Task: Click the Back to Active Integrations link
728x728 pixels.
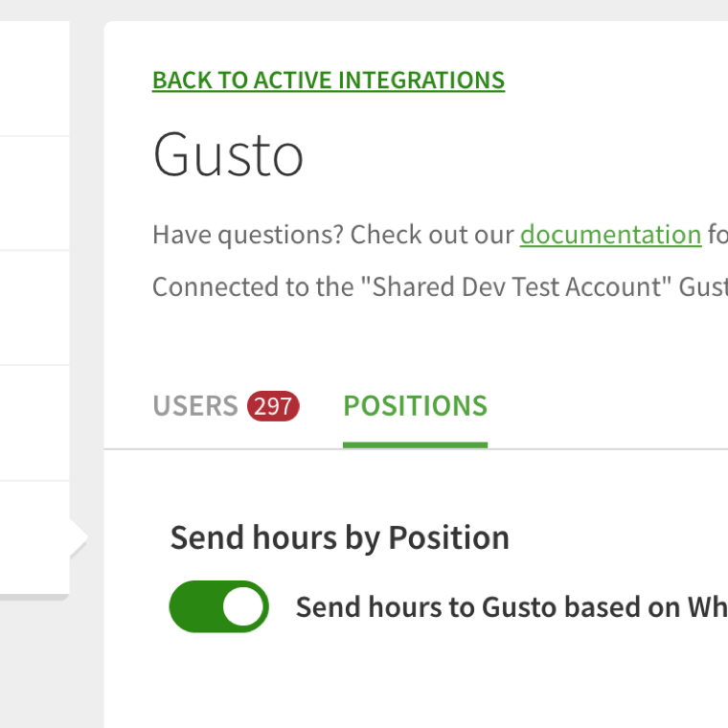Action: point(328,80)
